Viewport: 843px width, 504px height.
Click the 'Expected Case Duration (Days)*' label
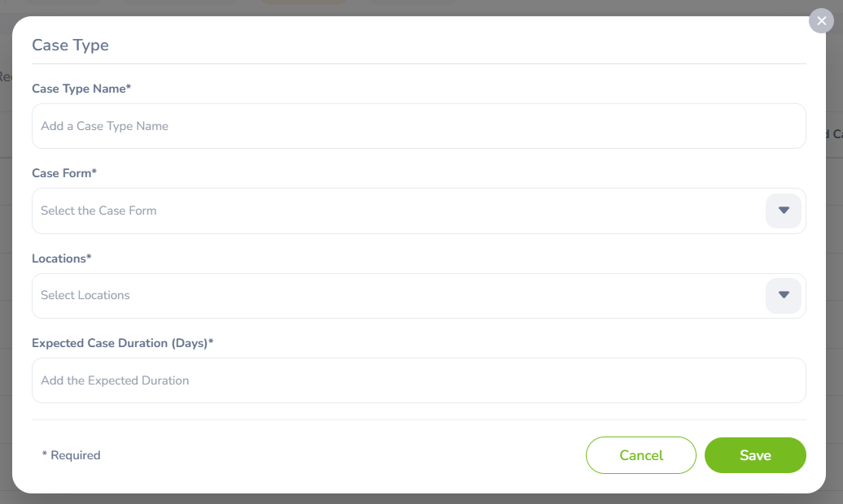[x=122, y=343]
